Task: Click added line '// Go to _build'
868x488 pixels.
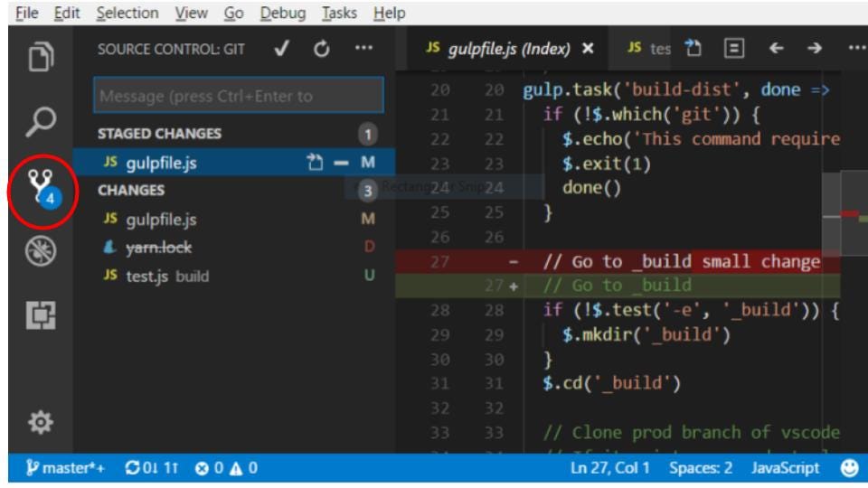Action: [618, 286]
